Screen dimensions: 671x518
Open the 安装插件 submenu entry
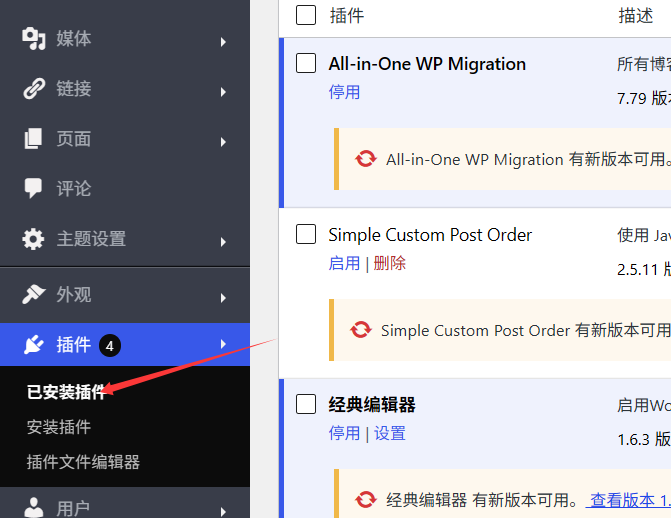[x=59, y=427]
